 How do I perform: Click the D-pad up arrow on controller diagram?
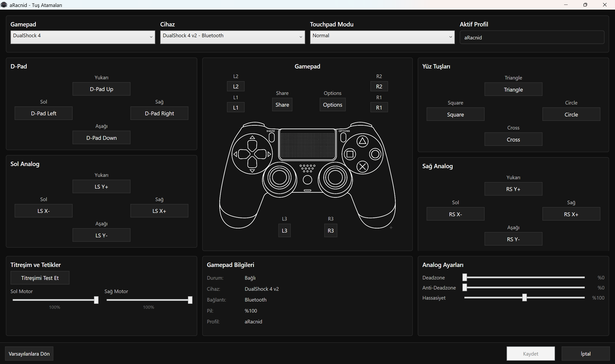tap(252, 137)
